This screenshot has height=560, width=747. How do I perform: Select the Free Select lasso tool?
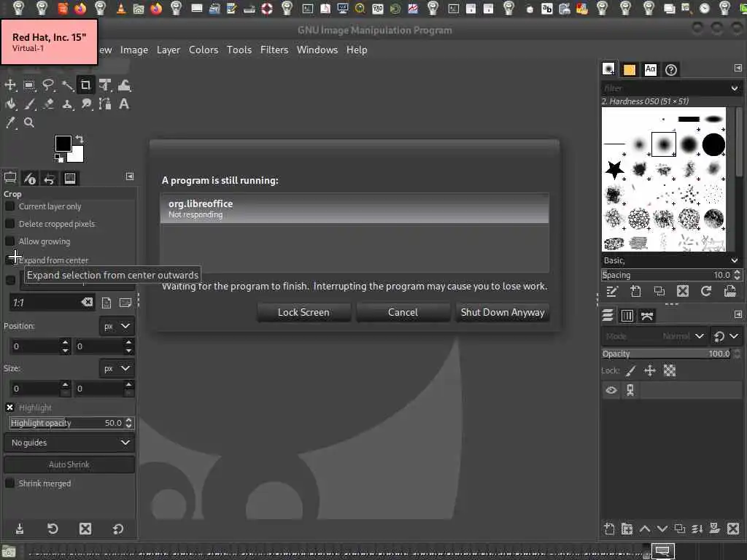48,85
